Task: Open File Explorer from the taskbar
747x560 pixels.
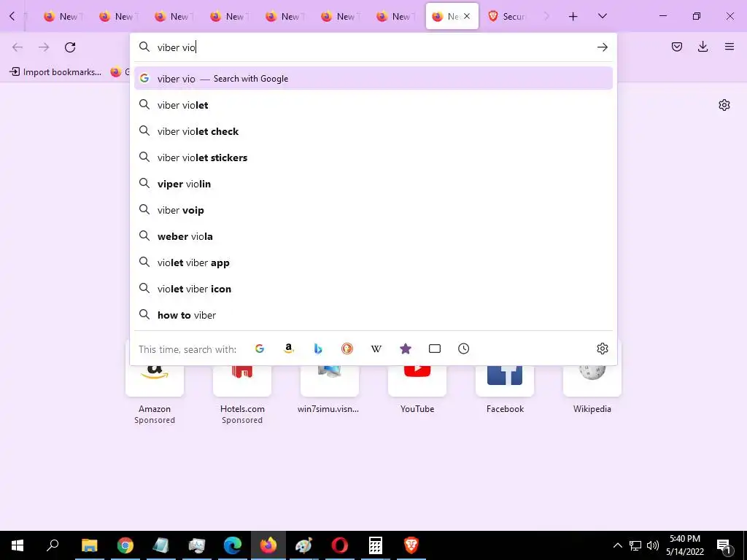Action: pyautogui.click(x=90, y=545)
